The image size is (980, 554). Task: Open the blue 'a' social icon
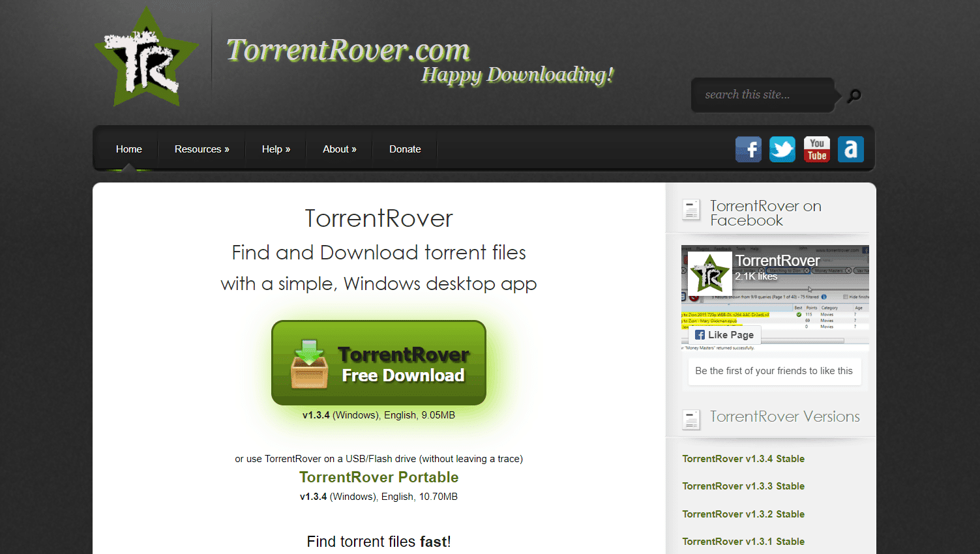pyautogui.click(x=851, y=149)
